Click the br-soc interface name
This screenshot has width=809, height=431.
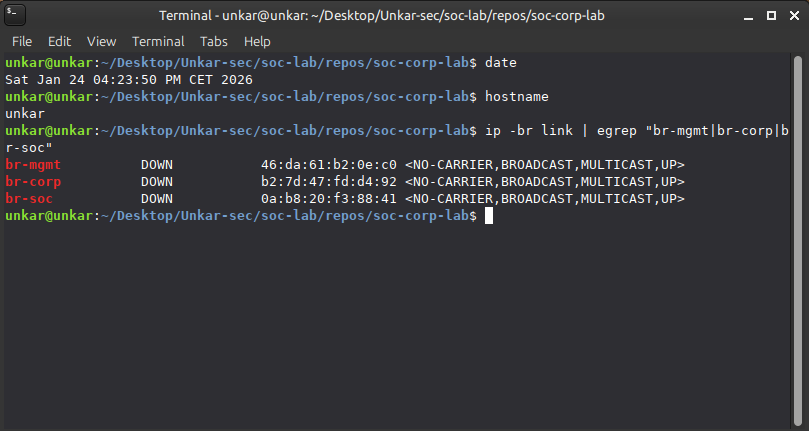click(x=29, y=199)
